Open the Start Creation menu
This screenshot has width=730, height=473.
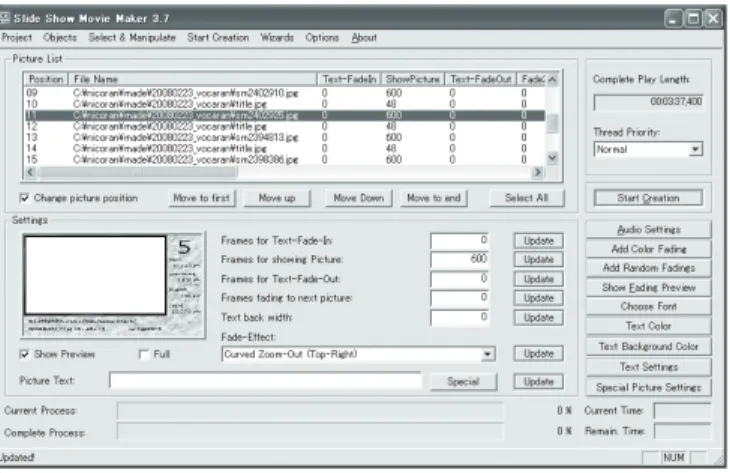tap(218, 38)
